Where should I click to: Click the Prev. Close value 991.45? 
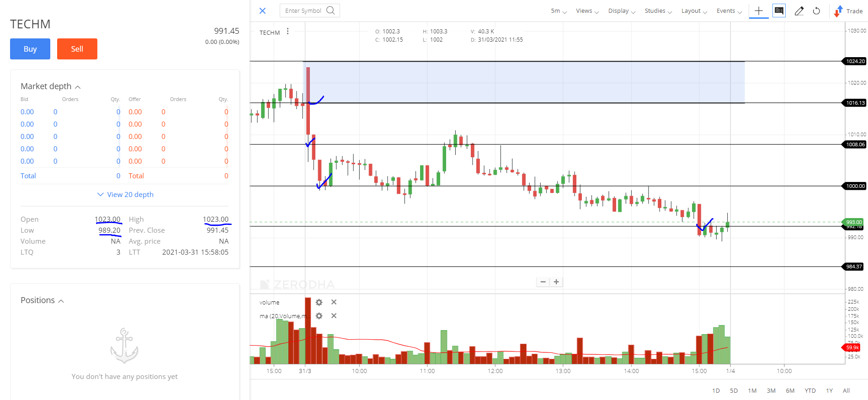[218, 230]
